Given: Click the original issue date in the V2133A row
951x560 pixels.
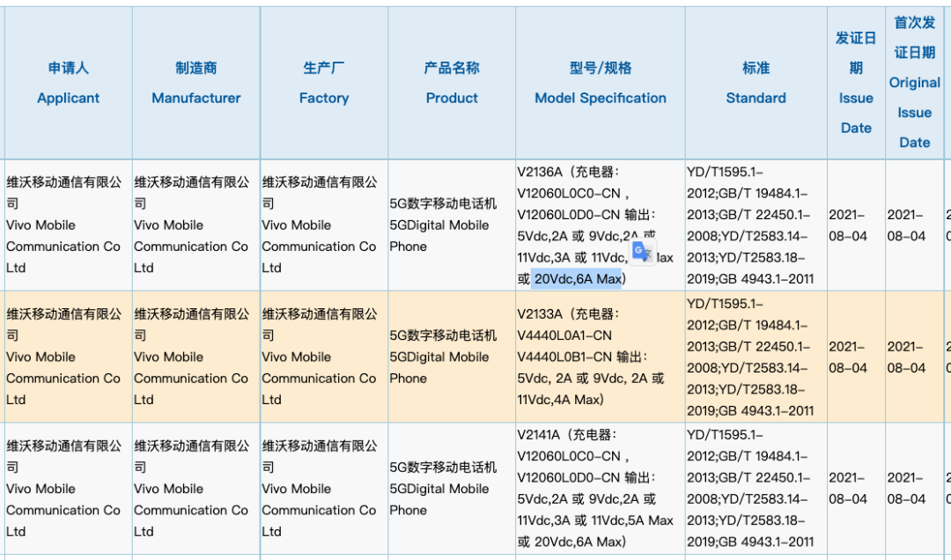Looking at the screenshot, I should [915, 357].
